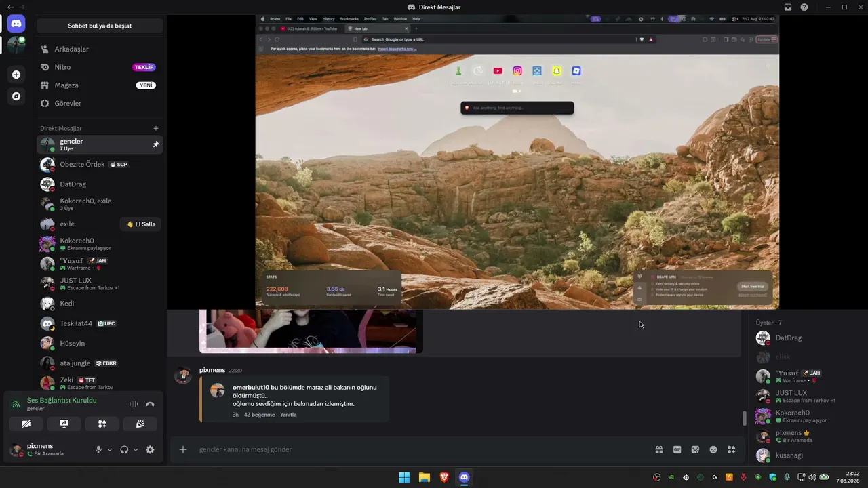
Task: Click the 'Yanıtla' reply link
Action: click(x=288, y=415)
